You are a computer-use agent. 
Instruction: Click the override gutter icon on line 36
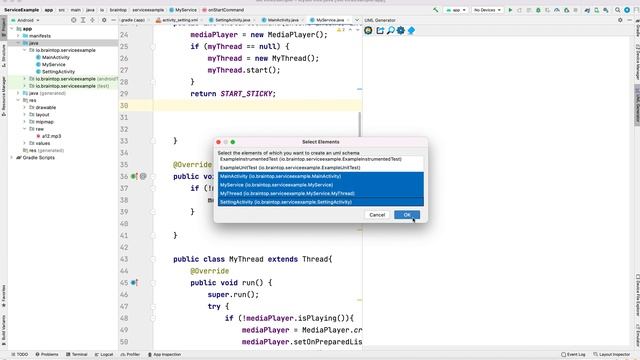point(133,176)
